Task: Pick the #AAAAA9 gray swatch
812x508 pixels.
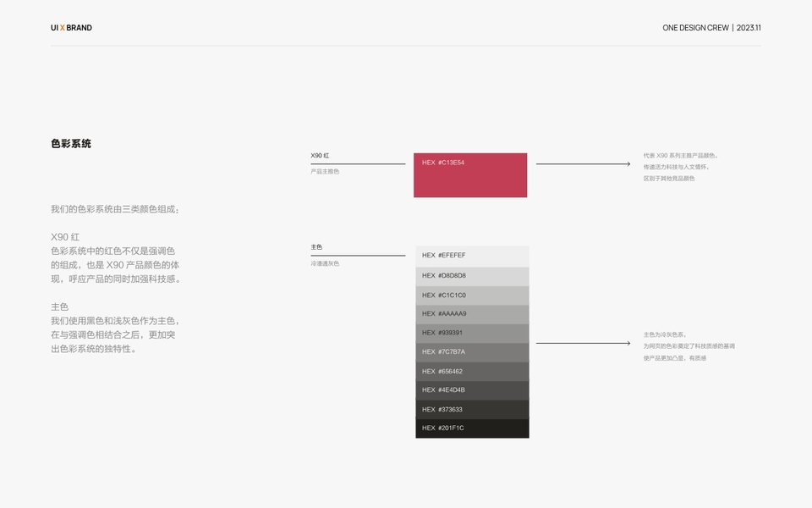Action: point(472,315)
